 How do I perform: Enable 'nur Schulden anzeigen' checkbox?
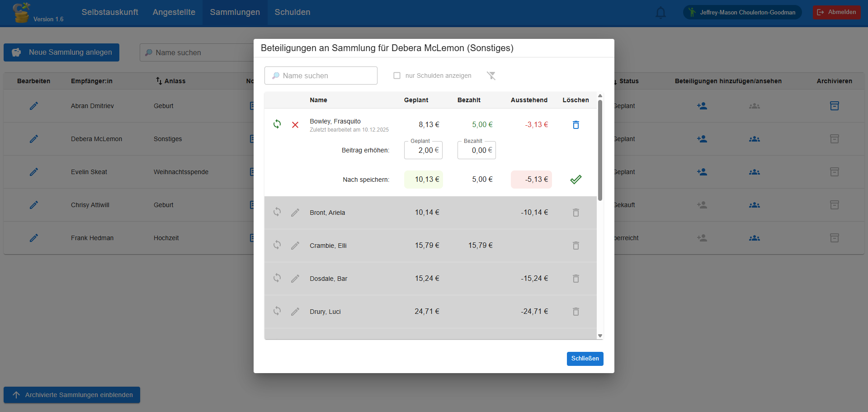point(397,76)
